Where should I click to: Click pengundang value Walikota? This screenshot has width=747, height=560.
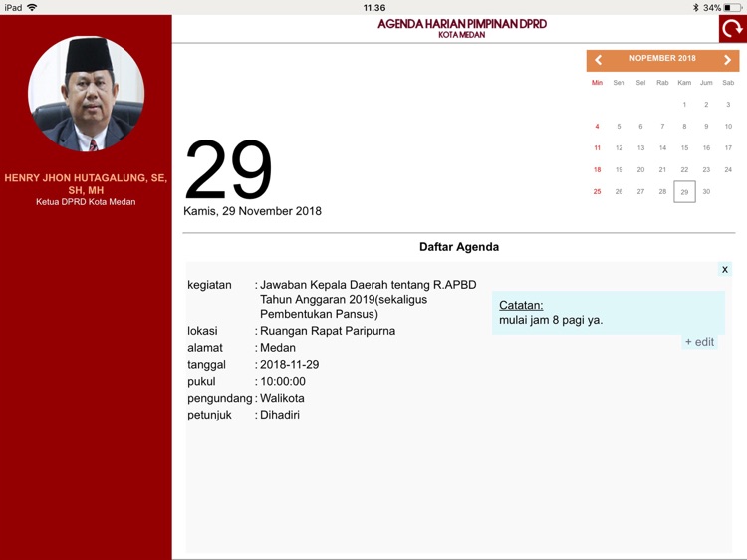coord(282,398)
